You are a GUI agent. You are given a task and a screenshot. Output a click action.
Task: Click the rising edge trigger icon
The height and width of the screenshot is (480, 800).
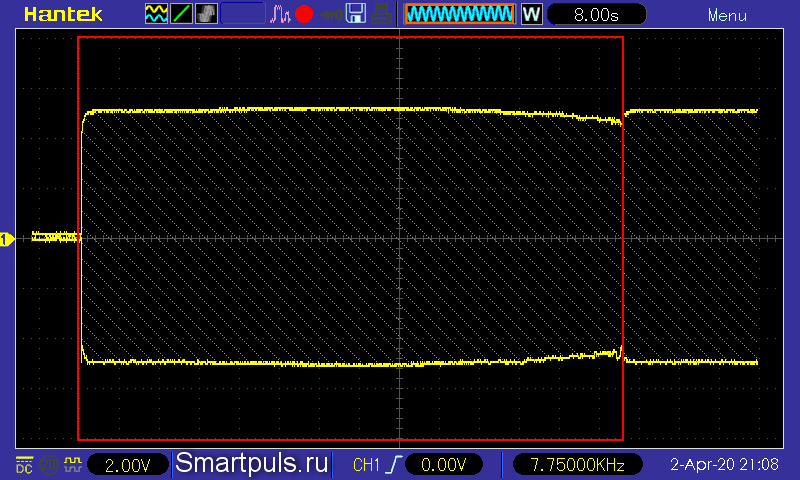[x=393, y=465]
